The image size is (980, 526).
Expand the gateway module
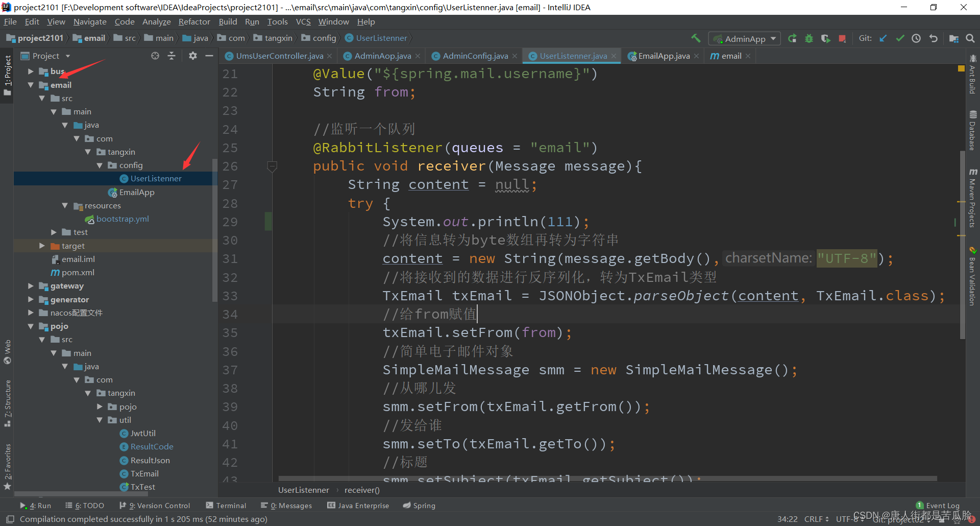tap(31, 286)
